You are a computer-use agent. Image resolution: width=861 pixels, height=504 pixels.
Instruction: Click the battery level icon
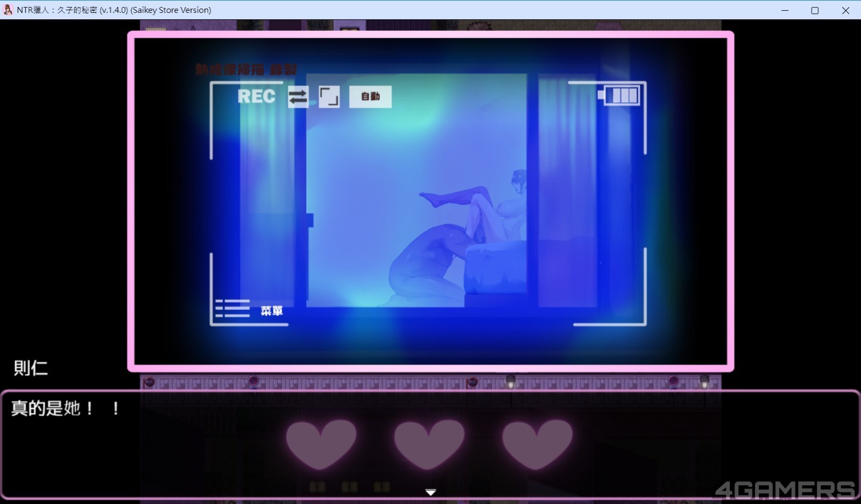(619, 95)
